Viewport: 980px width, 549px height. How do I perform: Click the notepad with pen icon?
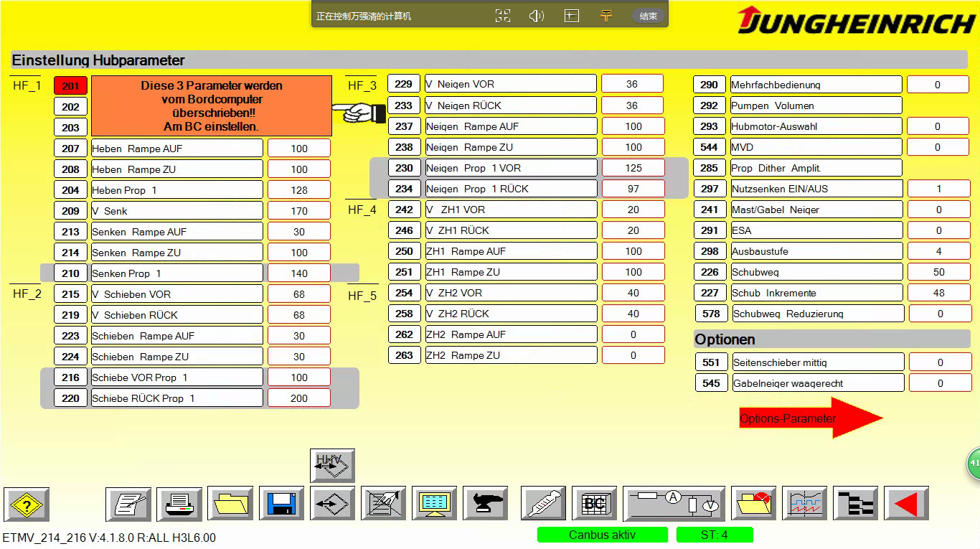(x=128, y=504)
